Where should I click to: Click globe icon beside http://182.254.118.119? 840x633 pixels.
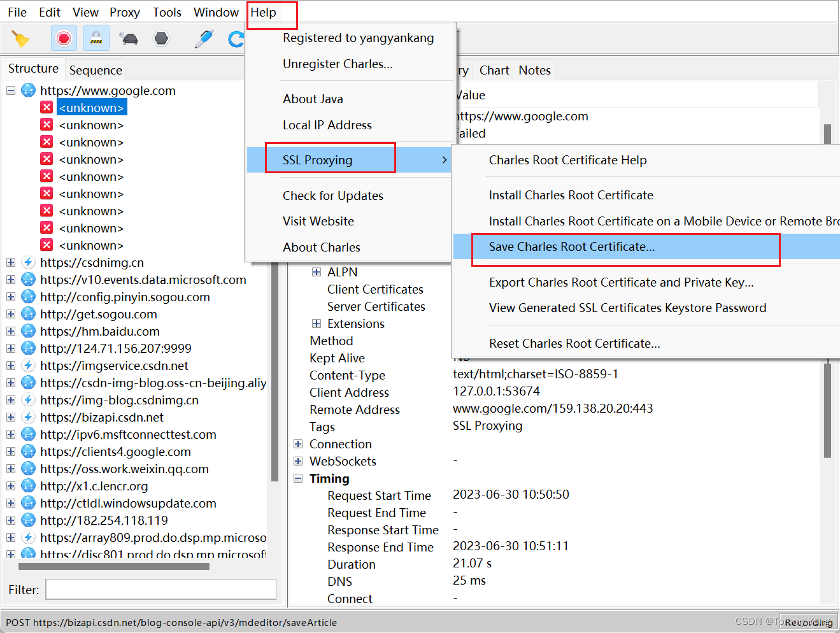tap(28, 520)
